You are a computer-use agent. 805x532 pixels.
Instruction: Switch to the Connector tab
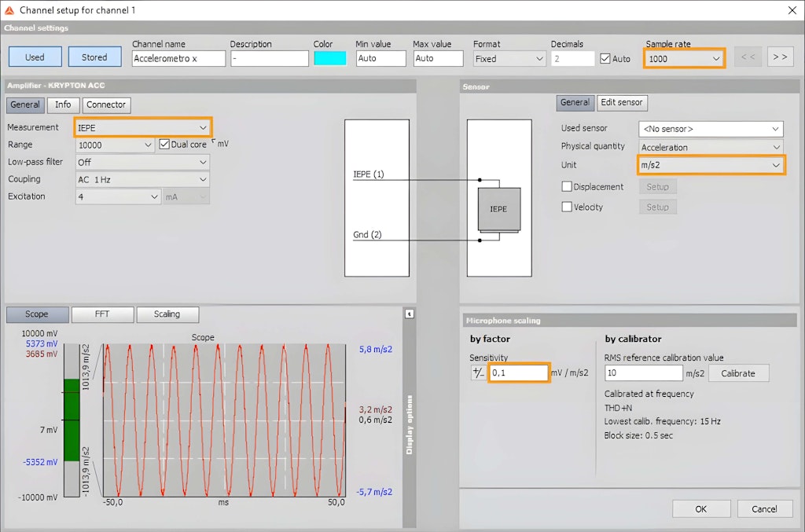click(106, 105)
